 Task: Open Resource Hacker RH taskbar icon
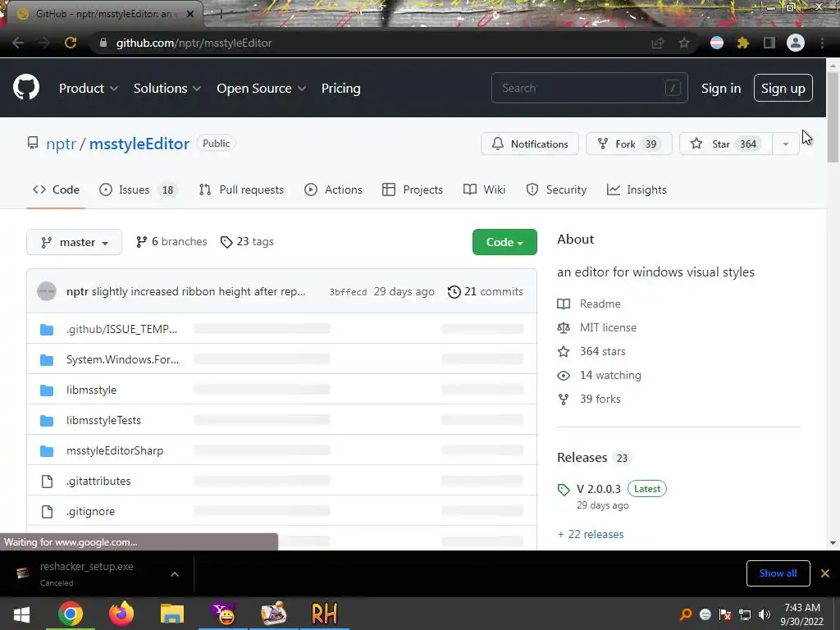[325, 614]
